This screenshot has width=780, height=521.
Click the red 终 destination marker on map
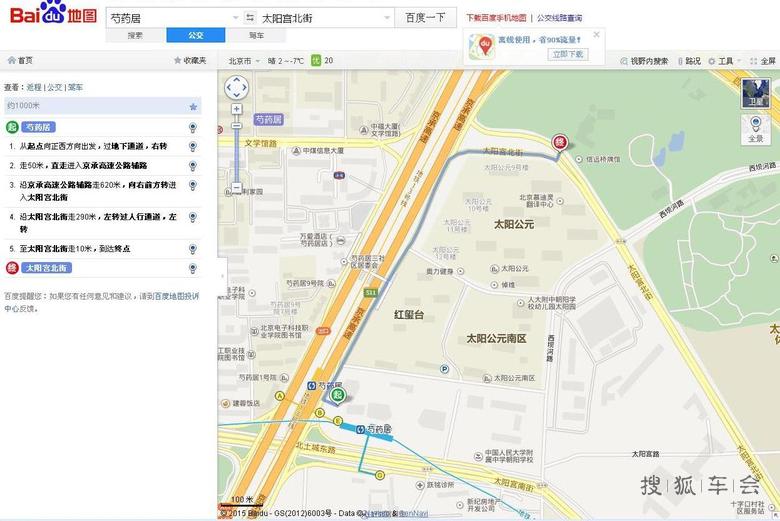tap(560, 142)
